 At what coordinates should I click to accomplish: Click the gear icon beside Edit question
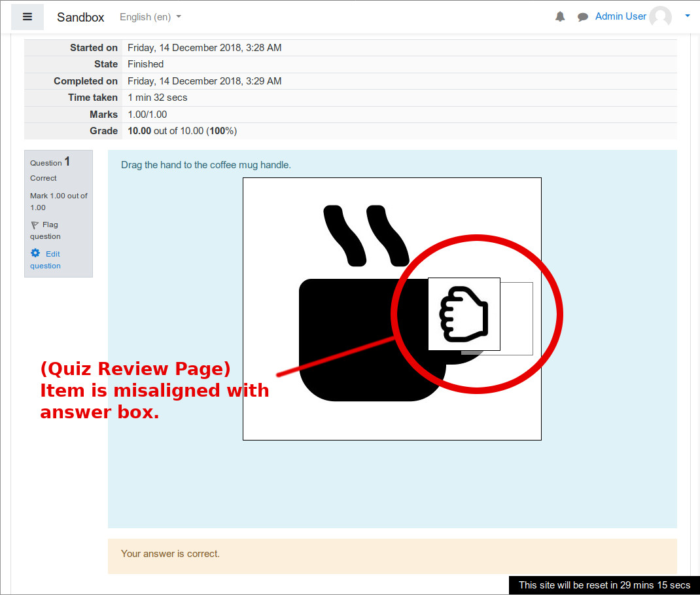[x=35, y=253]
